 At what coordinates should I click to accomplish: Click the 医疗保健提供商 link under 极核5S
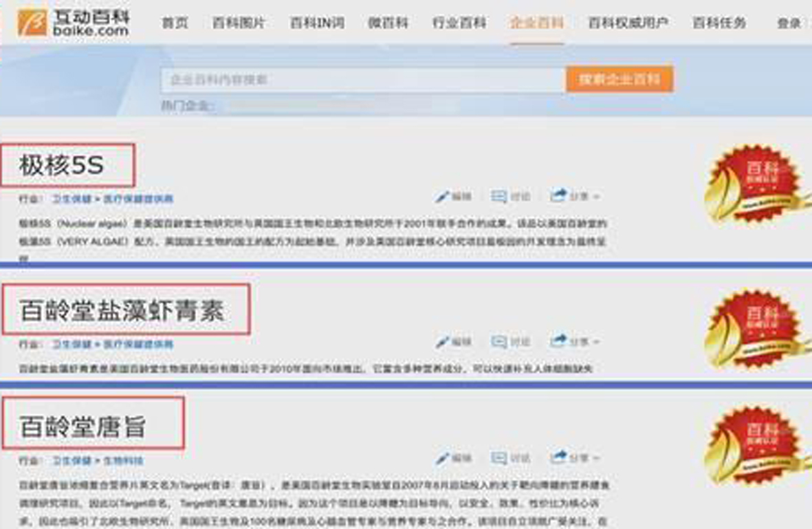(138, 199)
